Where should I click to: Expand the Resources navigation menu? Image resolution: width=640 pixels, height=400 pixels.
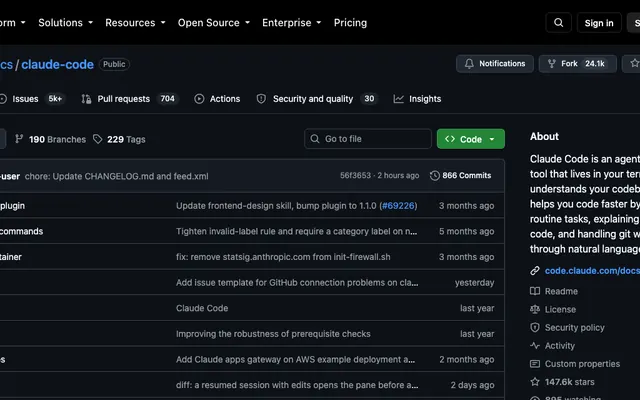pos(135,23)
